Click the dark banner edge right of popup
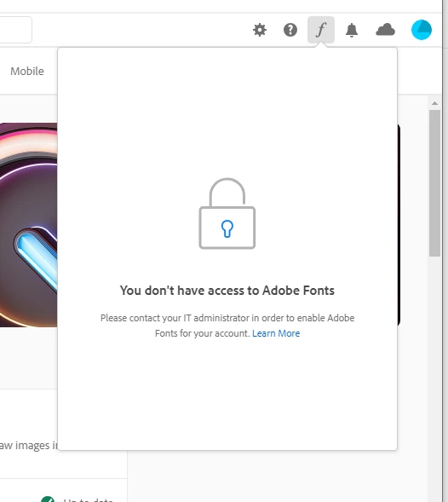 (399, 225)
